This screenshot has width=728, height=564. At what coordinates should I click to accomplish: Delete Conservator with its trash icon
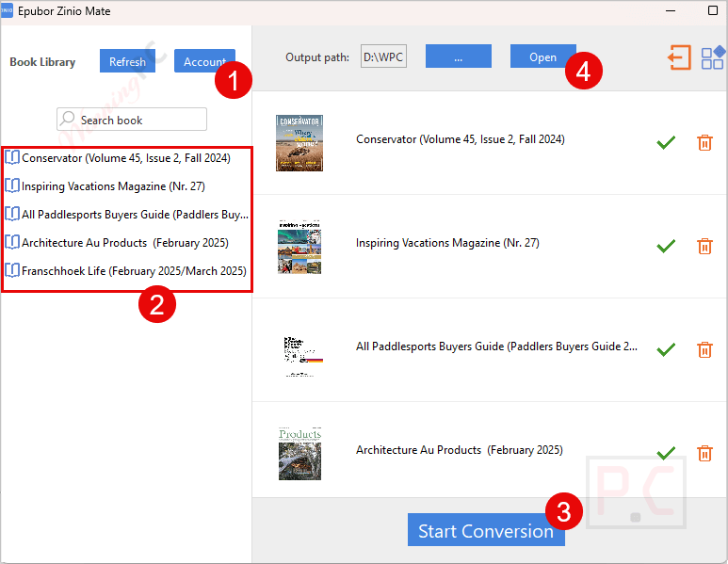(704, 142)
